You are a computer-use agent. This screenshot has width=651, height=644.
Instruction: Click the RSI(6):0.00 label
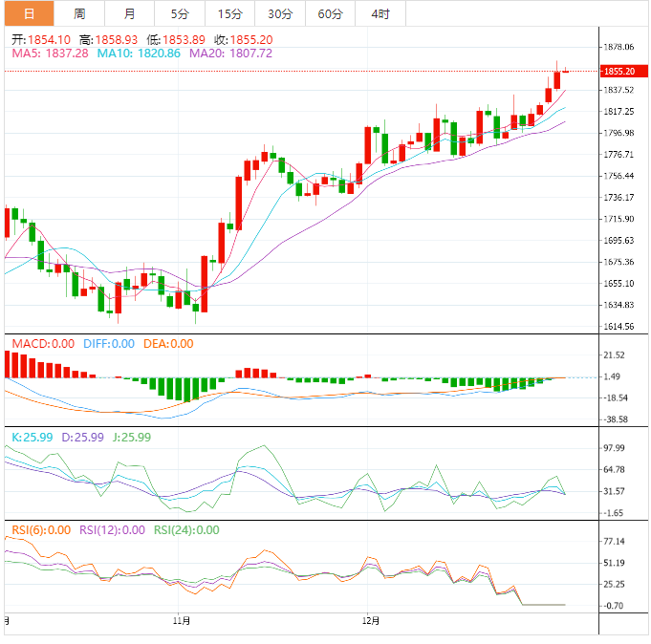(41, 529)
